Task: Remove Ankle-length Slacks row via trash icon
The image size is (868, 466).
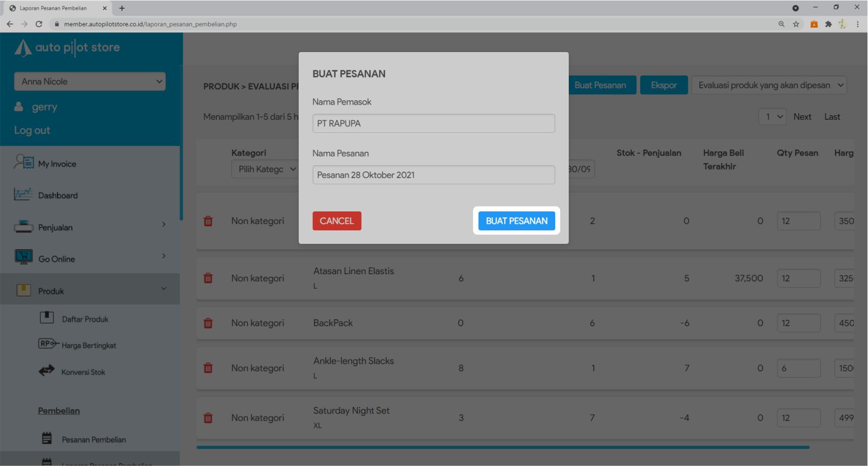Action: 208,368
